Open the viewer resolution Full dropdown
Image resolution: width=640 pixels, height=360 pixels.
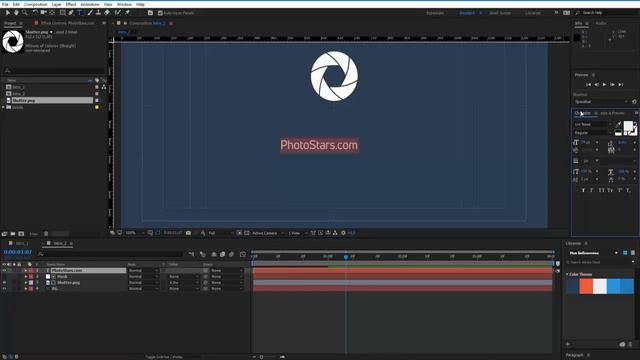[x=221, y=233]
